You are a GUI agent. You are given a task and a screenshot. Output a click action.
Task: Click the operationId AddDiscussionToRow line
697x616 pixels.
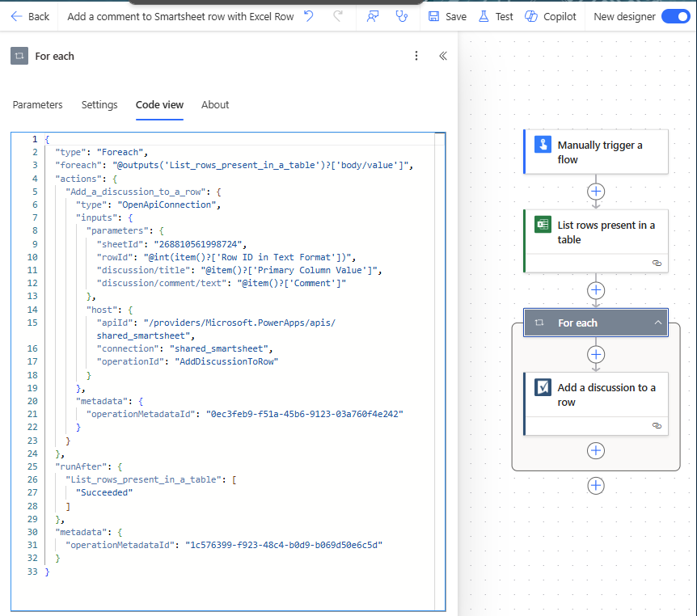[188, 362]
